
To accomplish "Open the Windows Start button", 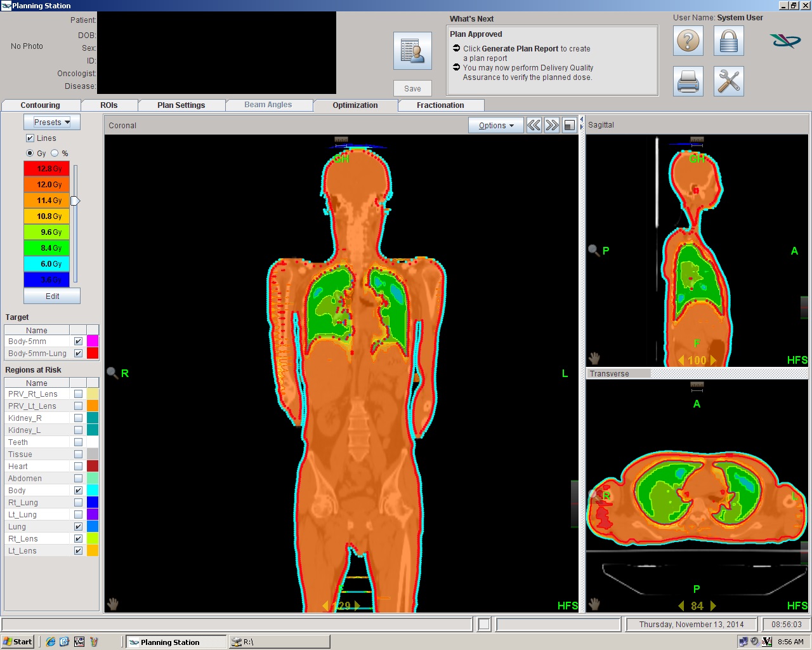I will coord(18,642).
